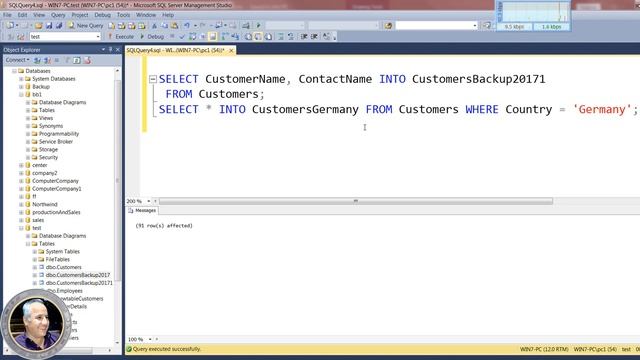
Task: Click the Cut scissors icon
Action: pos(154,25)
